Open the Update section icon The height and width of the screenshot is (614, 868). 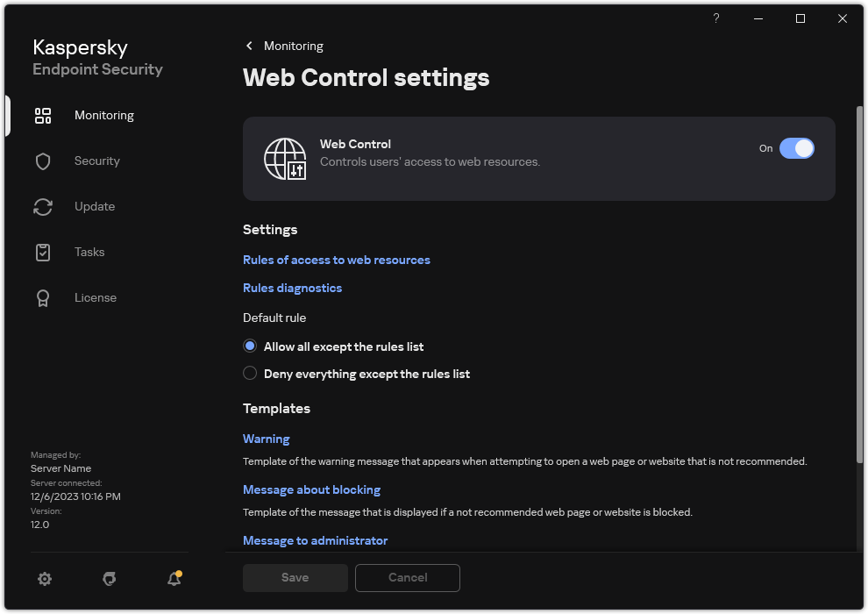(43, 206)
